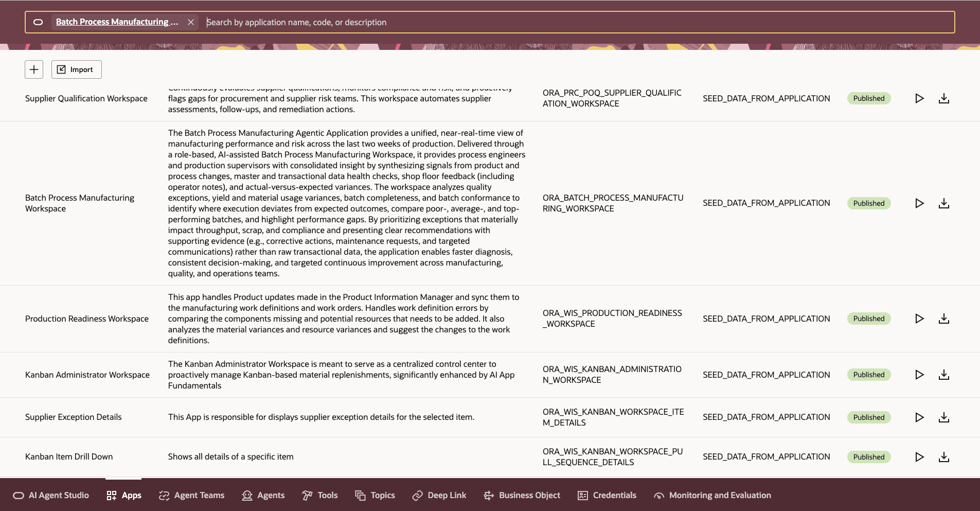This screenshot has height=511, width=980.
Task: Download the Kanban Item Drill Down app
Action: [944, 457]
